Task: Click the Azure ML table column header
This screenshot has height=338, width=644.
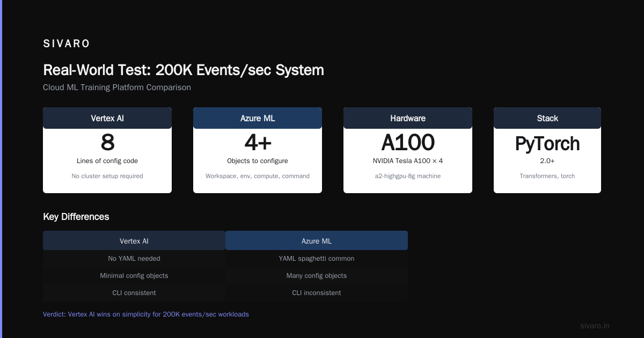Action: [x=317, y=240]
